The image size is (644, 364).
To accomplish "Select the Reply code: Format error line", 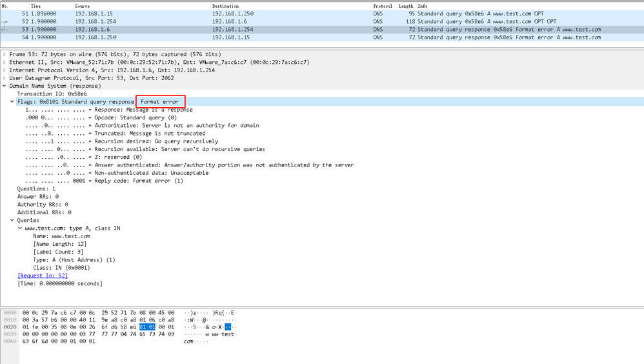I will point(105,181).
